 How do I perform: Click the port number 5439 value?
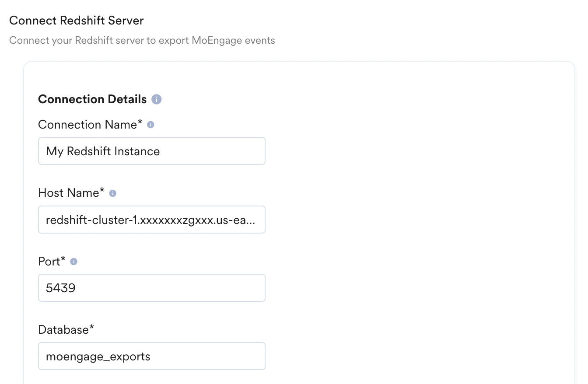(x=60, y=287)
